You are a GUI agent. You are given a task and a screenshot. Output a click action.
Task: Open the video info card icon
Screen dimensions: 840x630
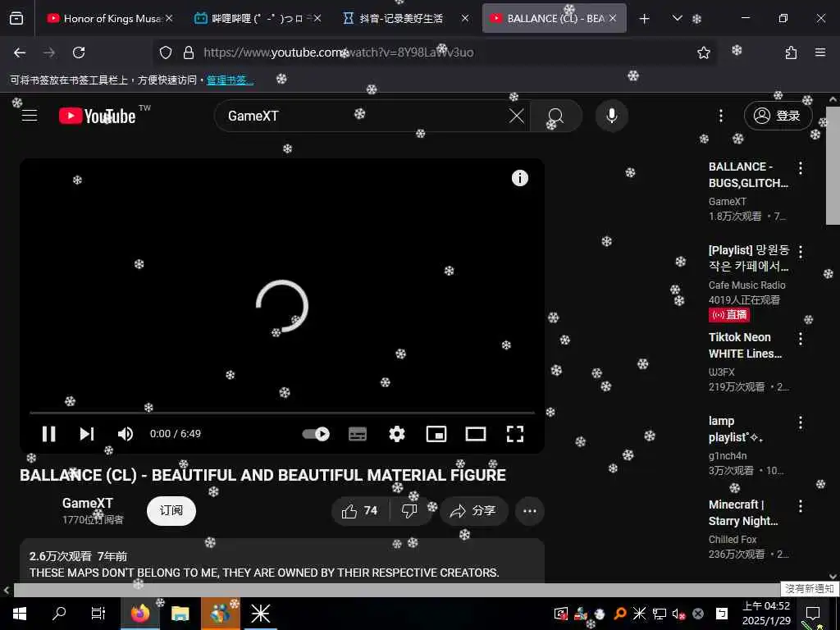pyautogui.click(x=519, y=178)
